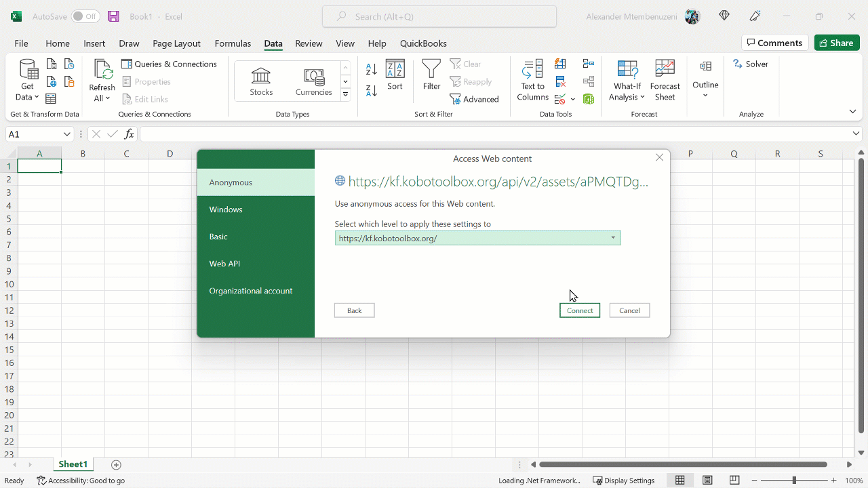Expand the settings level URL dropdown
This screenshot has width=868, height=488.
tap(613, 238)
